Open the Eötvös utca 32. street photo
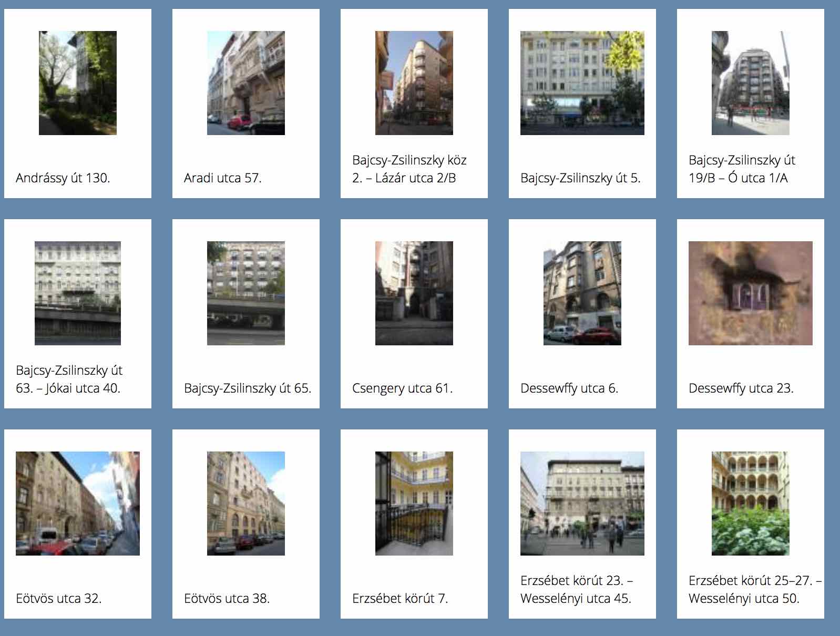Image resolution: width=840 pixels, height=636 pixels. pos(78,504)
